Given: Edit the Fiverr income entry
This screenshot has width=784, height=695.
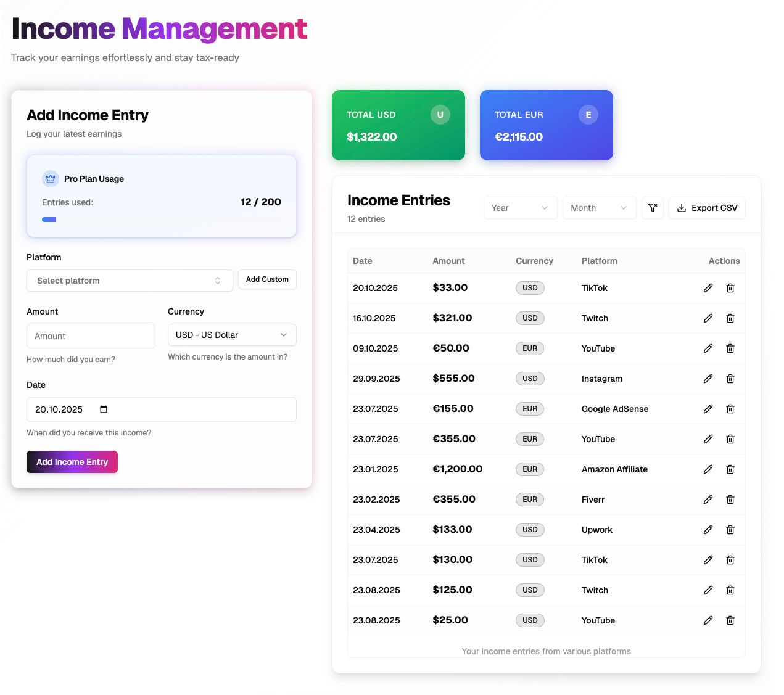Looking at the screenshot, I should coord(708,500).
